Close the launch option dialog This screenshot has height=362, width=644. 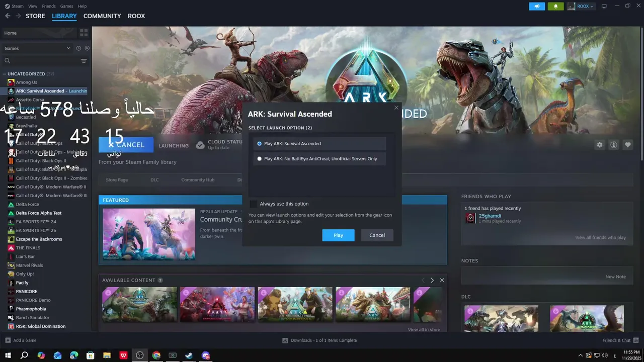396,108
